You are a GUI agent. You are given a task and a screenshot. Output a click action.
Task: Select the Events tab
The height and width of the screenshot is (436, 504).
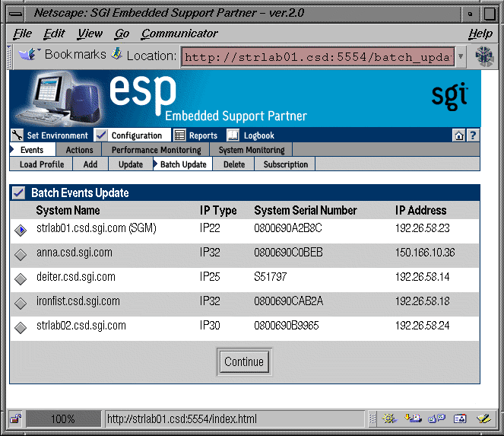pos(32,150)
